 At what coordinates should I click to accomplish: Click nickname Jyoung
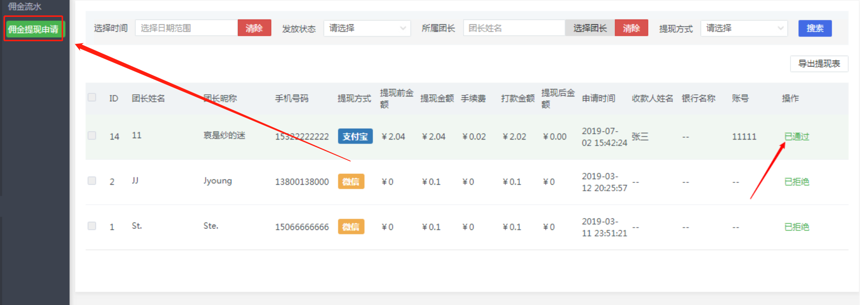tap(218, 181)
